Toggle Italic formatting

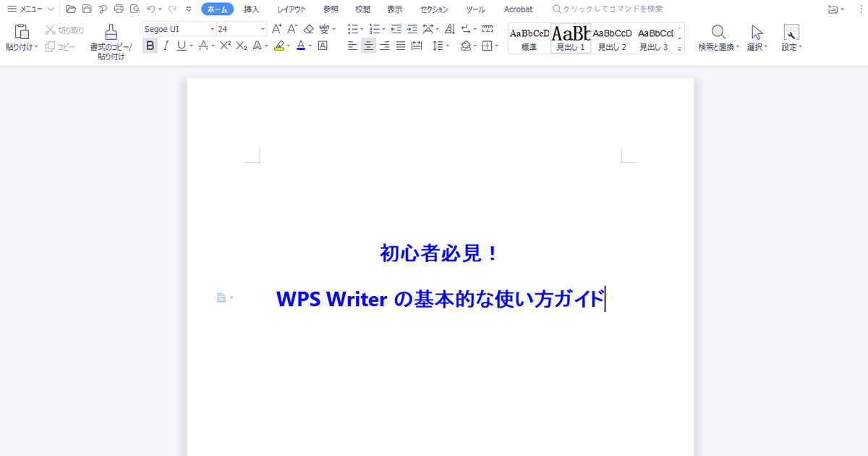(166, 46)
